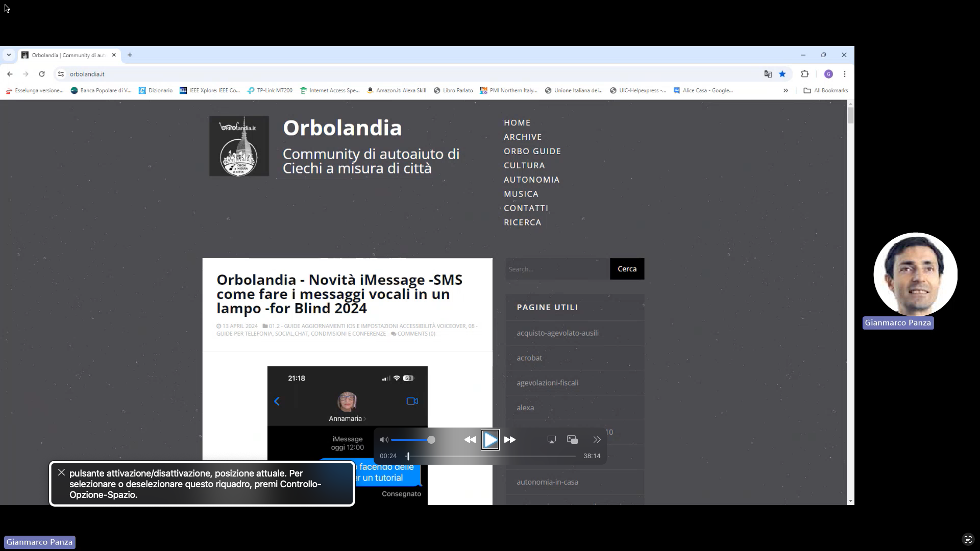Expand more media controls double chevron
The width and height of the screenshot is (980, 551).
tap(597, 440)
